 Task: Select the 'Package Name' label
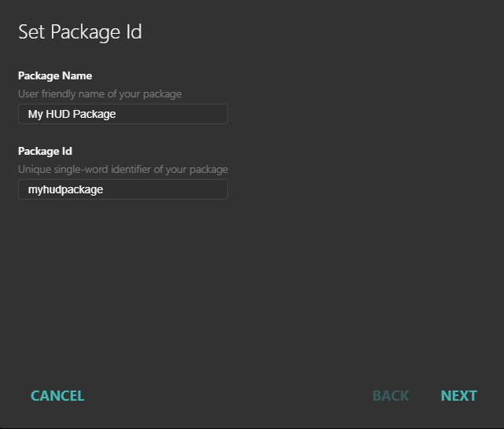tap(55, 75)
